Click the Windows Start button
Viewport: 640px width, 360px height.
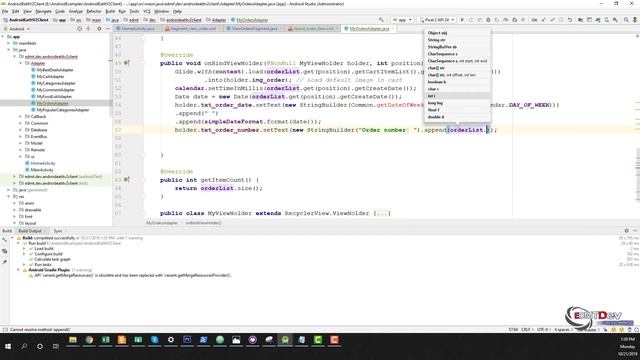(8, 346)
